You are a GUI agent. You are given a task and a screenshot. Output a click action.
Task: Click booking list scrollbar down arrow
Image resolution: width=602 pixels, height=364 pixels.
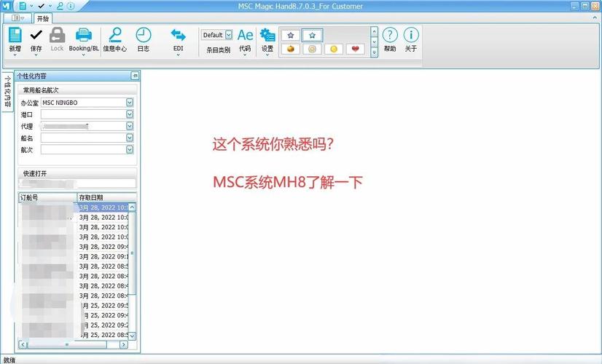point(132,336)
